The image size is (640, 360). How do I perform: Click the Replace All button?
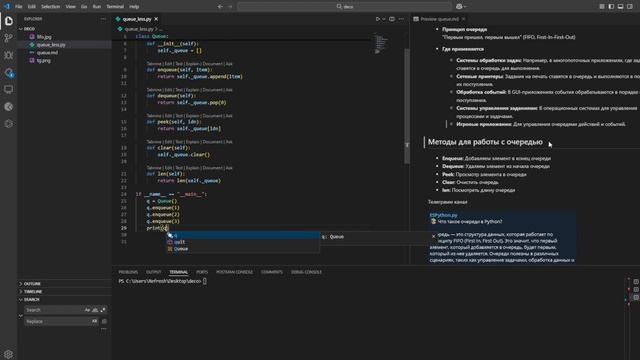(104, 321)
